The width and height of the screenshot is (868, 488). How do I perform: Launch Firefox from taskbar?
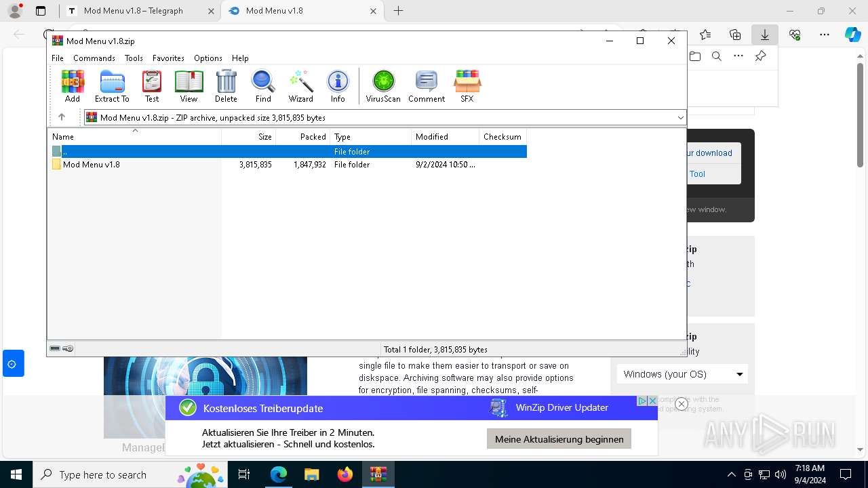click(x=344, y=474)
